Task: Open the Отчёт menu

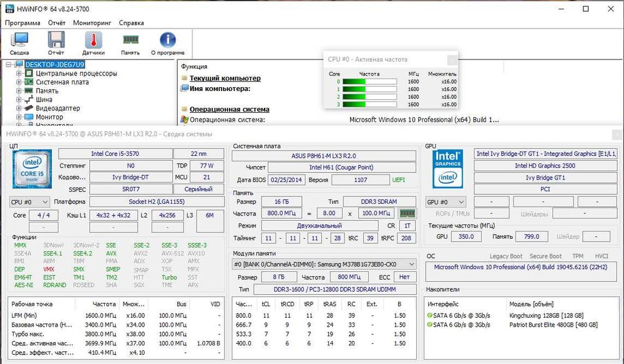Action: click(57, 22)
